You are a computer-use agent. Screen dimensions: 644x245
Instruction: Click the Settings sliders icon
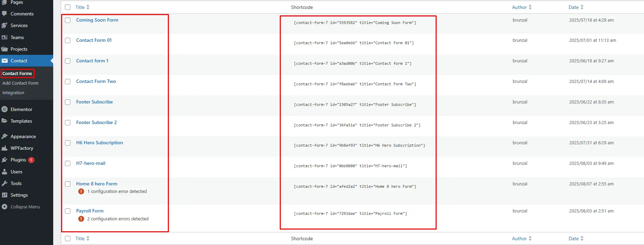click(x=4, y=195)
